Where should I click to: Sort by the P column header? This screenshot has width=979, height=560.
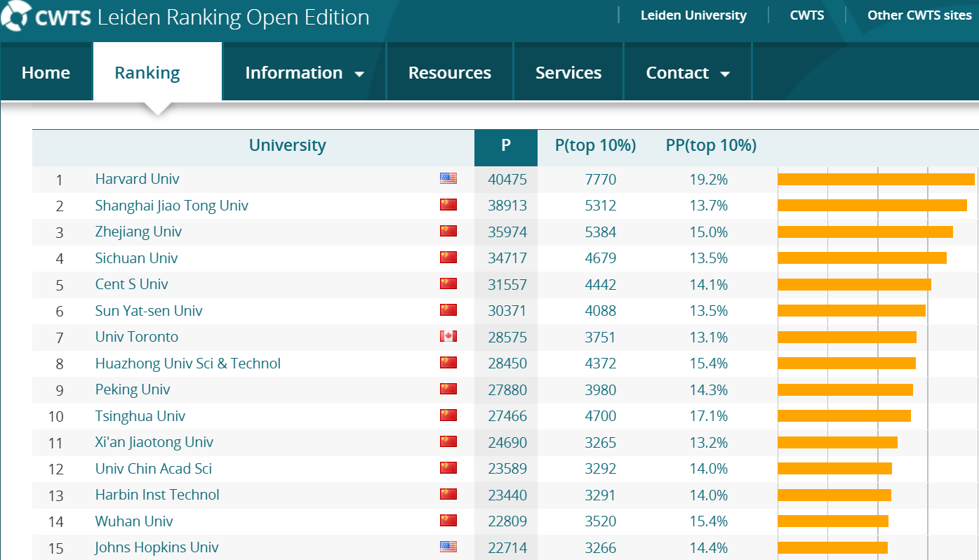pos(505,146)
